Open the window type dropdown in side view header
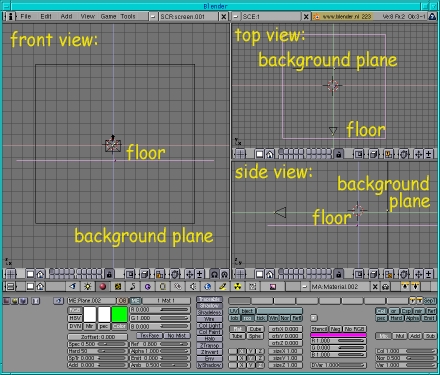The width and height of the screenshot is (440, 375). tap(240, 274)
